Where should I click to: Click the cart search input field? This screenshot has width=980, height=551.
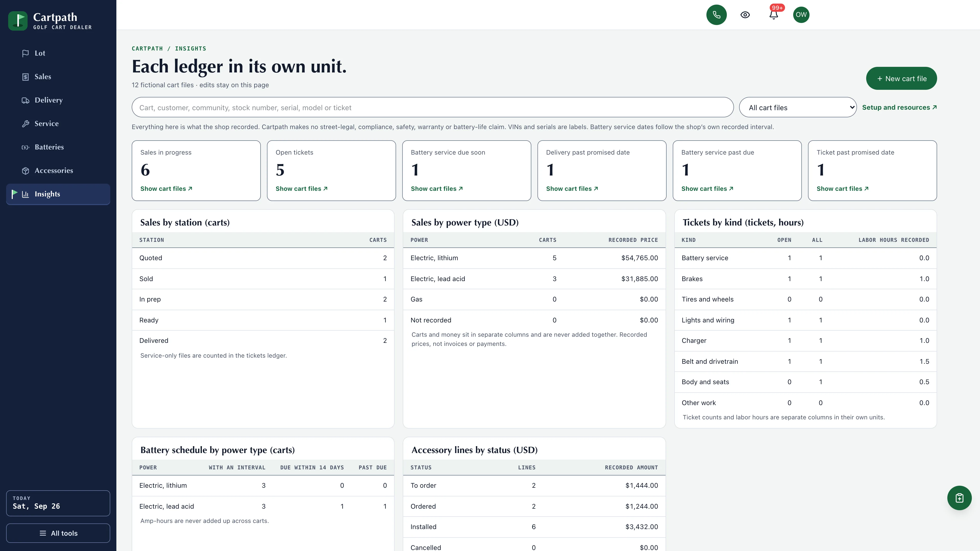[x=433, y=108]
